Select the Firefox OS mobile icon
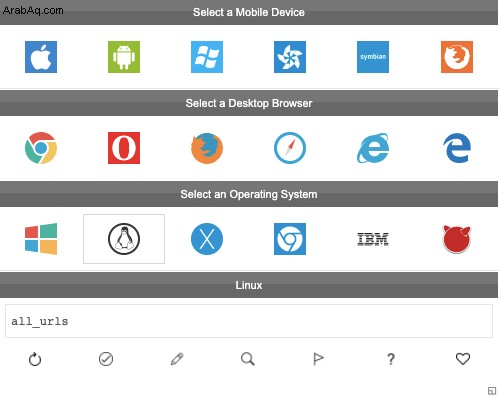 [457, 57]
